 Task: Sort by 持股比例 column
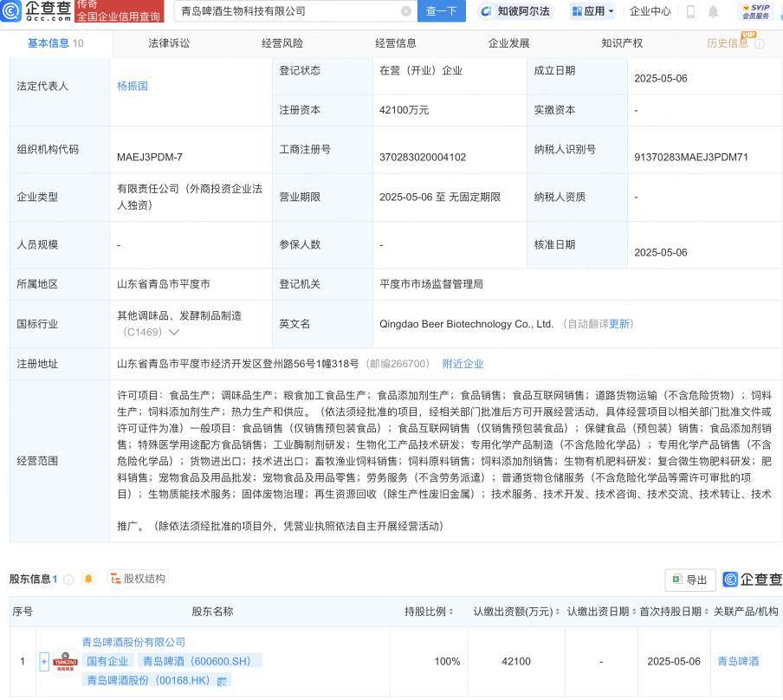[451, 612]
